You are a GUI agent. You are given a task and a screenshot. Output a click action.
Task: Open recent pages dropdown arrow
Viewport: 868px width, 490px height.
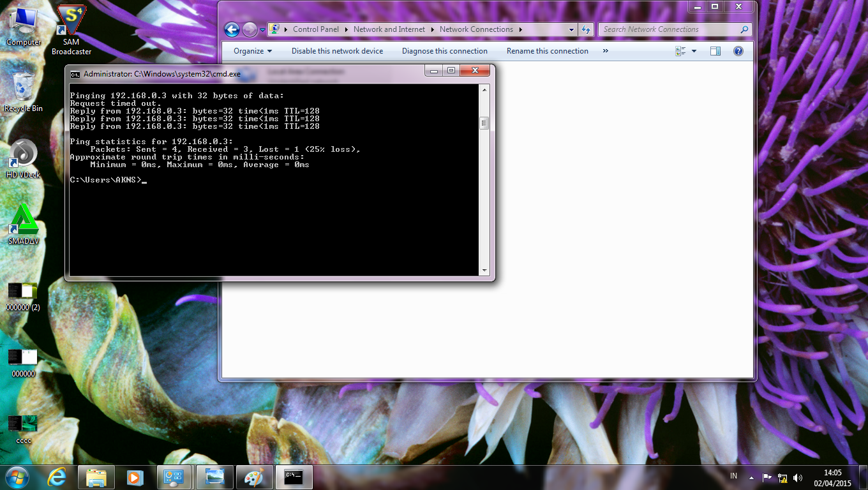click(x=262, y=30)
